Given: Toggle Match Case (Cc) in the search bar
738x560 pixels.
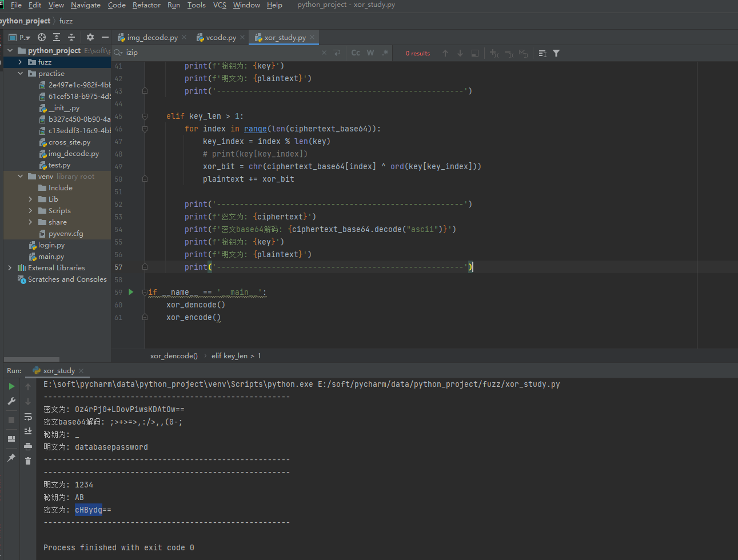Looking at the screenshot, I should click(356, 53).
